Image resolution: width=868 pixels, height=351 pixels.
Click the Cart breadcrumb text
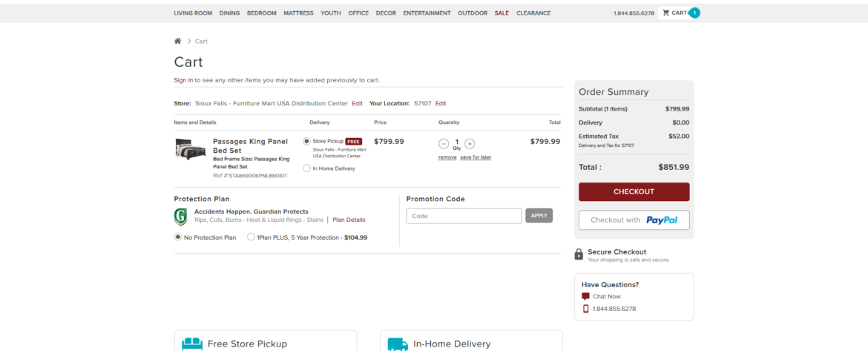tap(201, 42)
